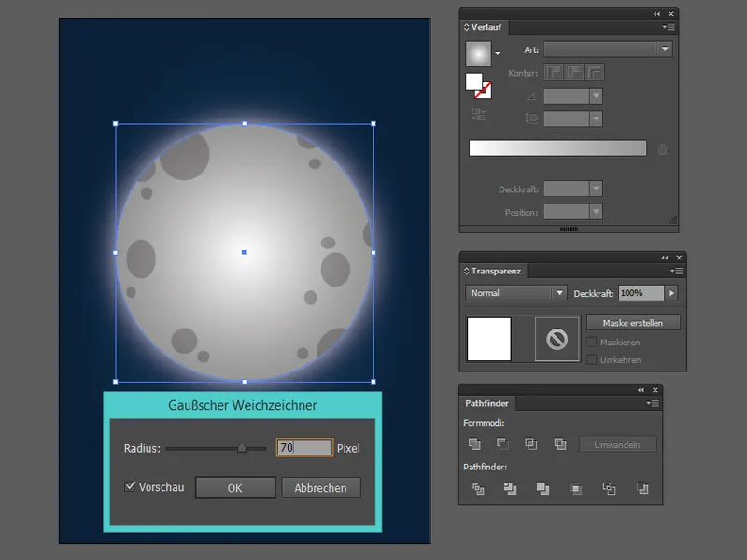747x560 pixels.
Task: Open the Art gradient type dropdown
Action: click(665, 49)
